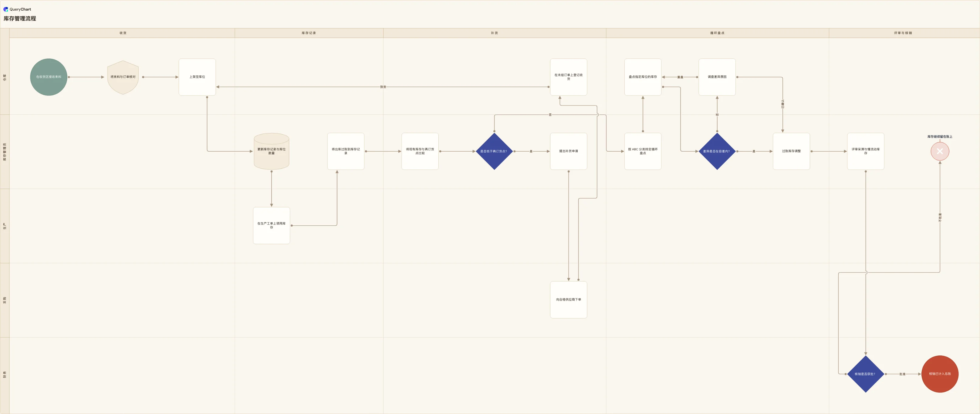Screen dimensions: 980x414
Task: Click the decision diamond '是否低于再订货点?'
Action: (x=494, y=151)
